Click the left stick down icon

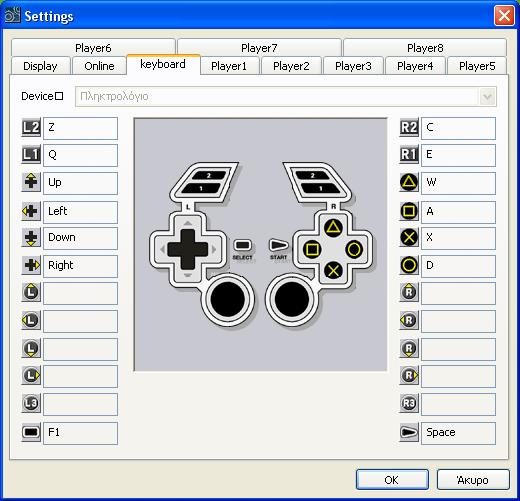coord(31,349)
